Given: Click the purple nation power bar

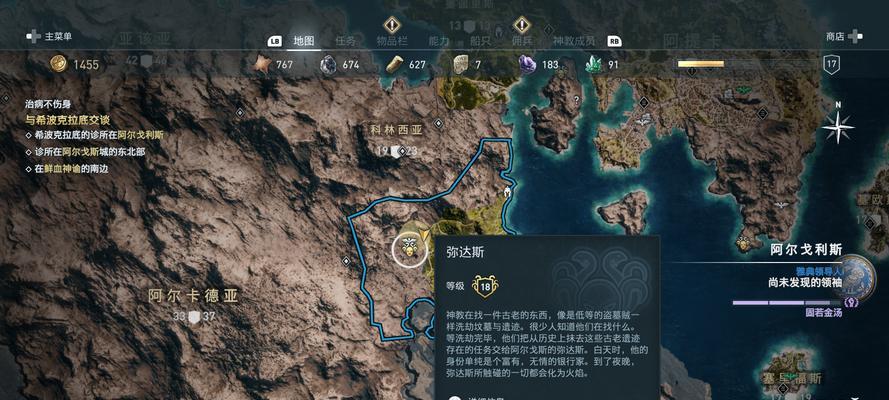Looking at the screenshot, I should pyautogui.click(x=785, y=303).
